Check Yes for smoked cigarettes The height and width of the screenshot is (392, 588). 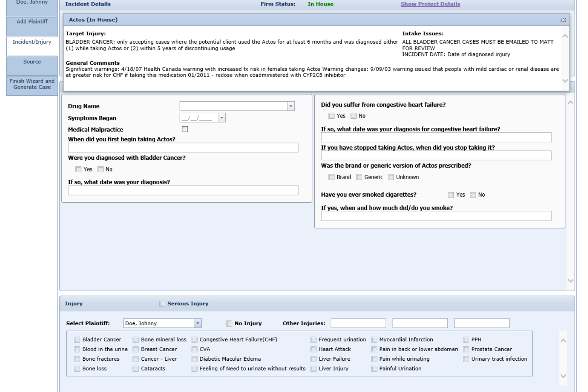(x=451, y=195)
